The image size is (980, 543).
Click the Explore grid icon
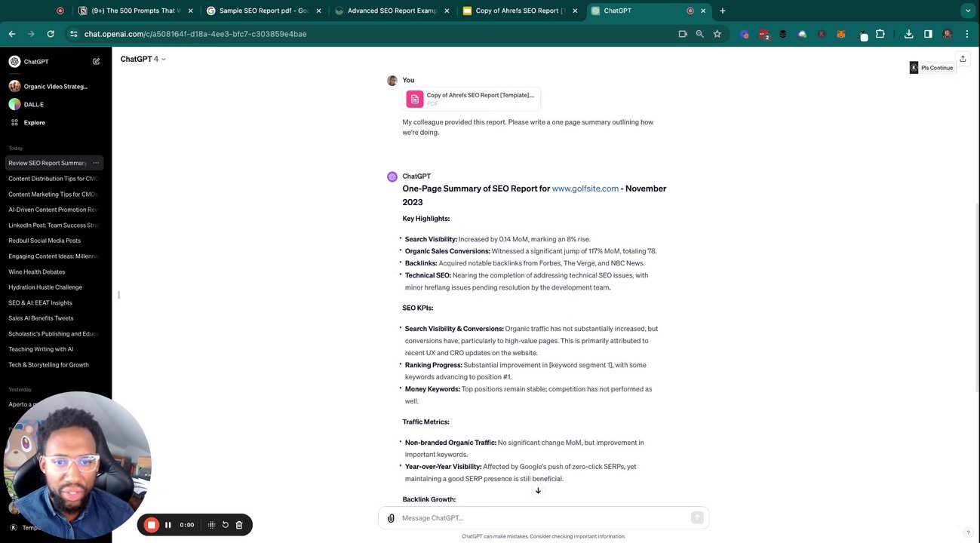pyautogui.click(x=14, y=122)
